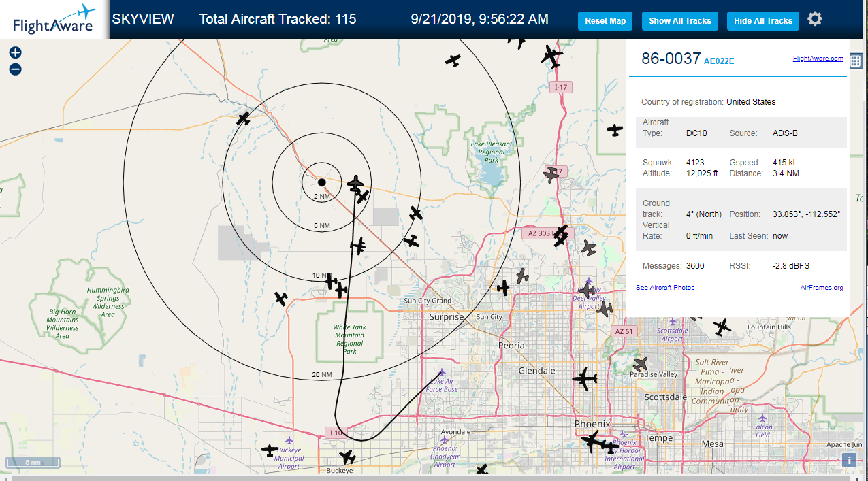Select the aircraft west of White Tank Park
Screen dimensions: 868x481
(280, 298)
